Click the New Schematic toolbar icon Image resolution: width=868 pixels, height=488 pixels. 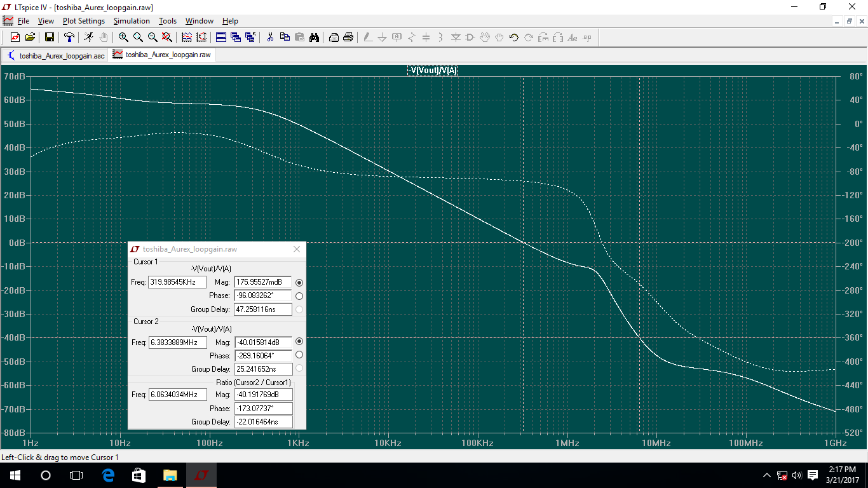(15, 37)
